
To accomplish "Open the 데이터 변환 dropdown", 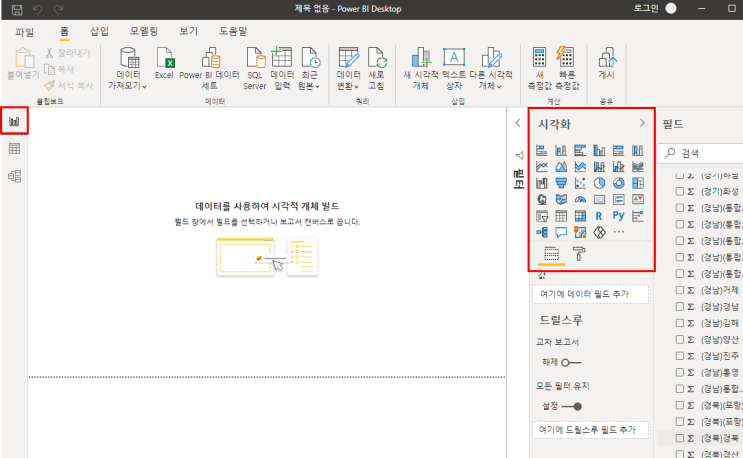I will 348,69.
